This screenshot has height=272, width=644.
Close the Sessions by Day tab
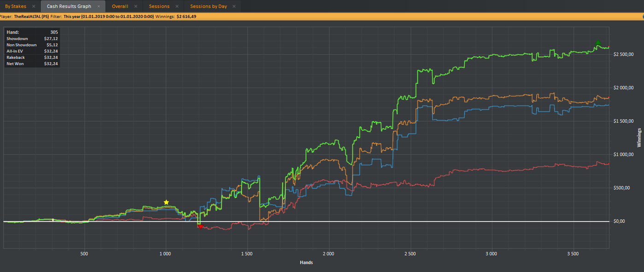point(234,6)
